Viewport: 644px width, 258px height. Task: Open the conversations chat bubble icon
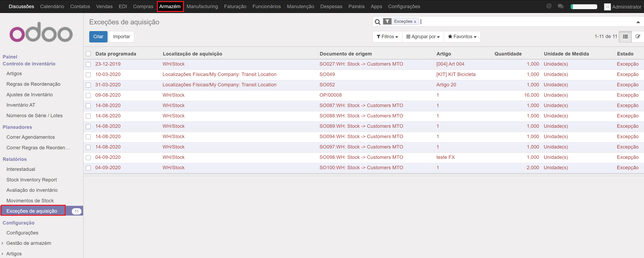[560, 6]
